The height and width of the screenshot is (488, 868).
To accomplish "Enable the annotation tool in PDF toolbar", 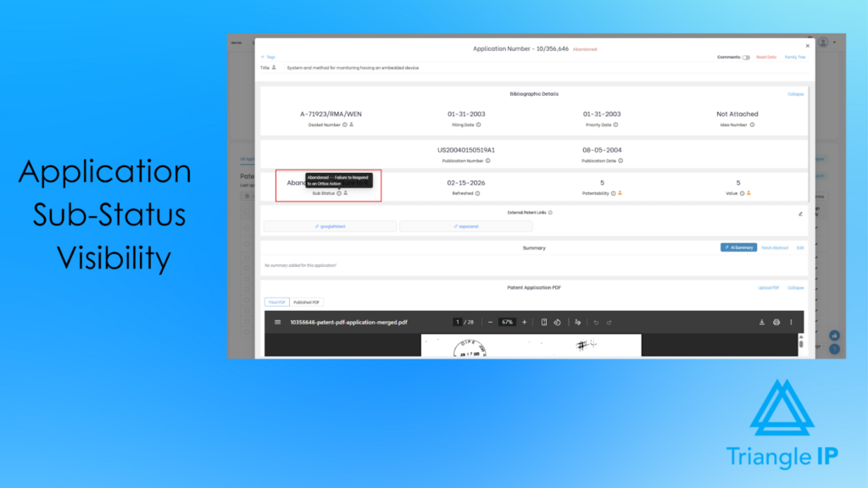I will click(x=579, y=322).
